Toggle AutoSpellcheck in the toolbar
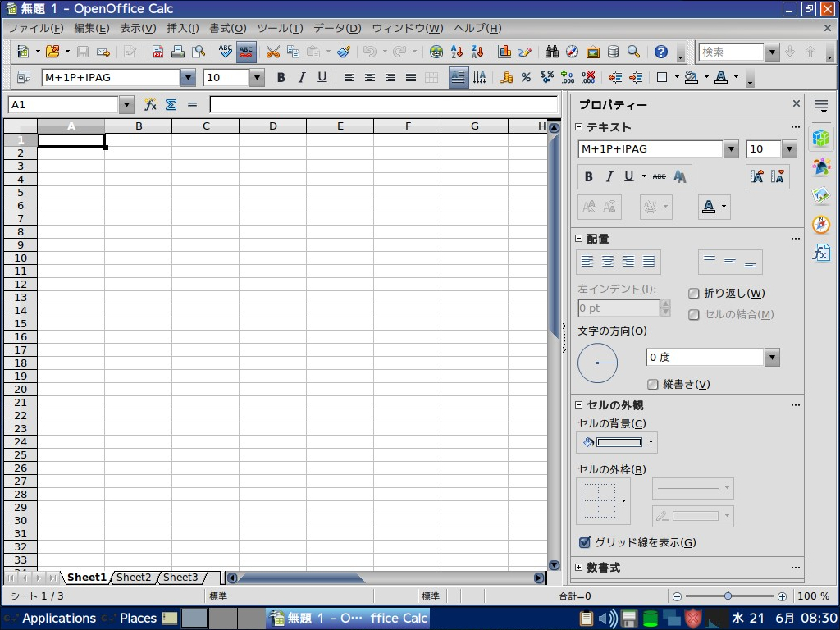 (246, 52)
